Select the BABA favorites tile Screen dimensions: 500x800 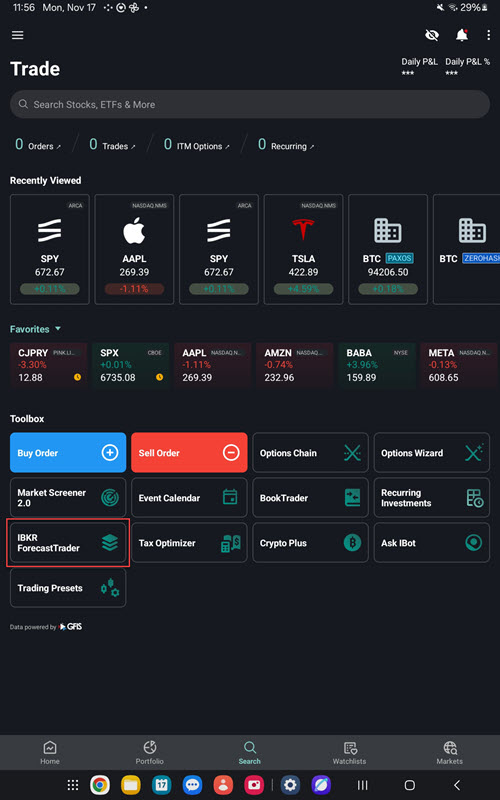pos(377,365)
